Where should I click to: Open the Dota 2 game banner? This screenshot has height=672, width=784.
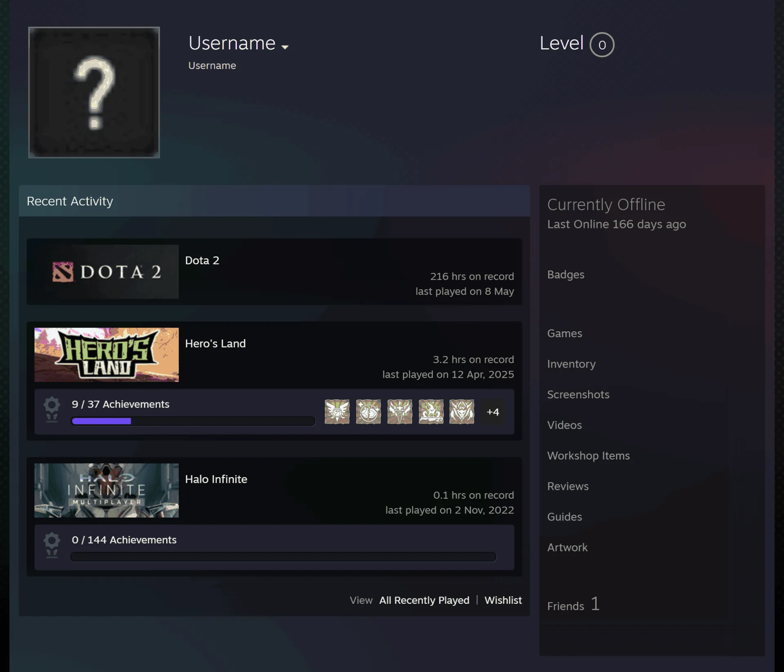pyautogui.click(x=107, y=272)
